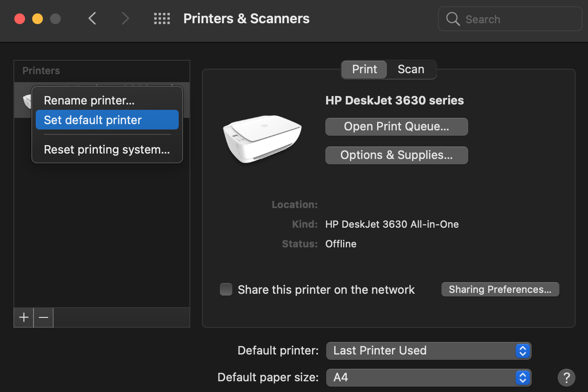Click the magnifying glass search icon

[453, 19]
